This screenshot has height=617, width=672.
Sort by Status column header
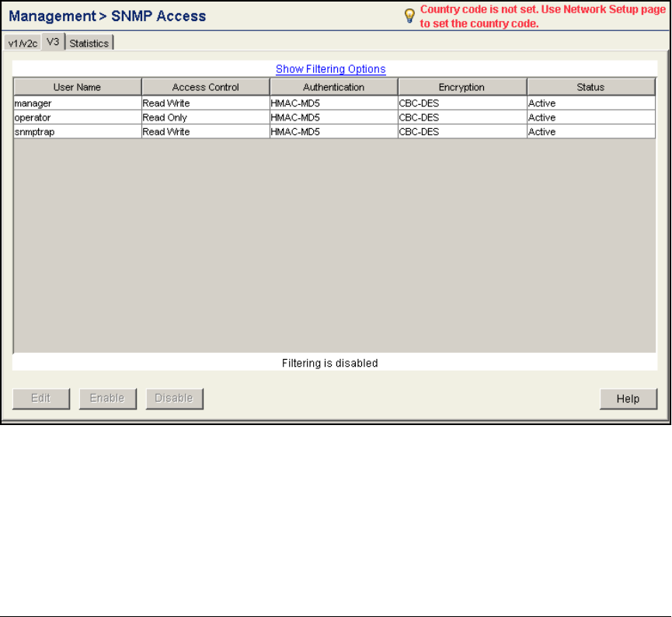click(x=590, y=87)
